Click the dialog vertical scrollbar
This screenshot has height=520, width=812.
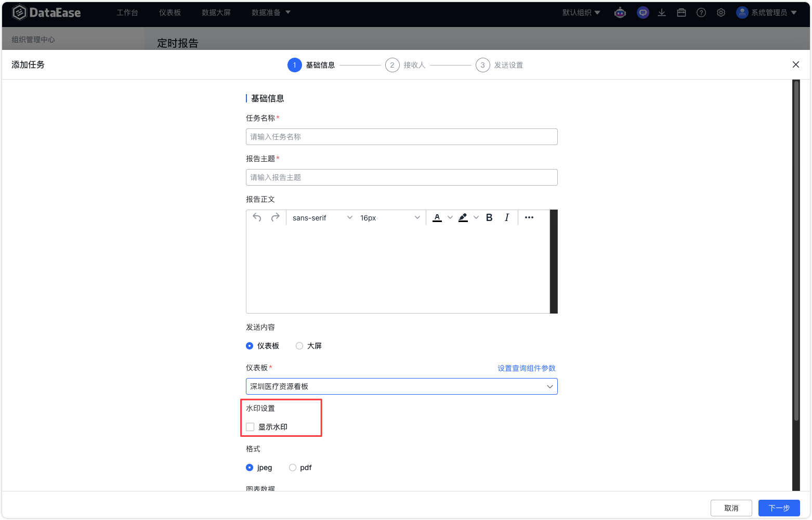[796, 250]
